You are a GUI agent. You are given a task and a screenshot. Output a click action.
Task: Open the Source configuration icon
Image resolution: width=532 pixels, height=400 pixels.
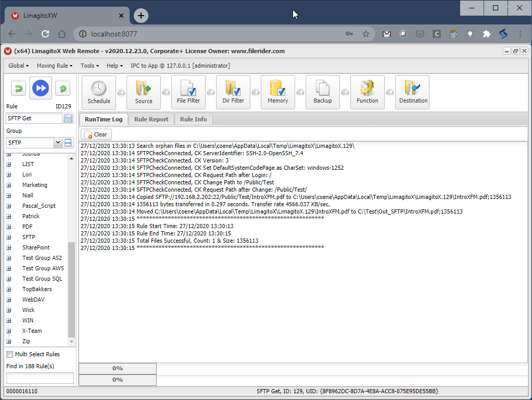[x=143, y=92]
